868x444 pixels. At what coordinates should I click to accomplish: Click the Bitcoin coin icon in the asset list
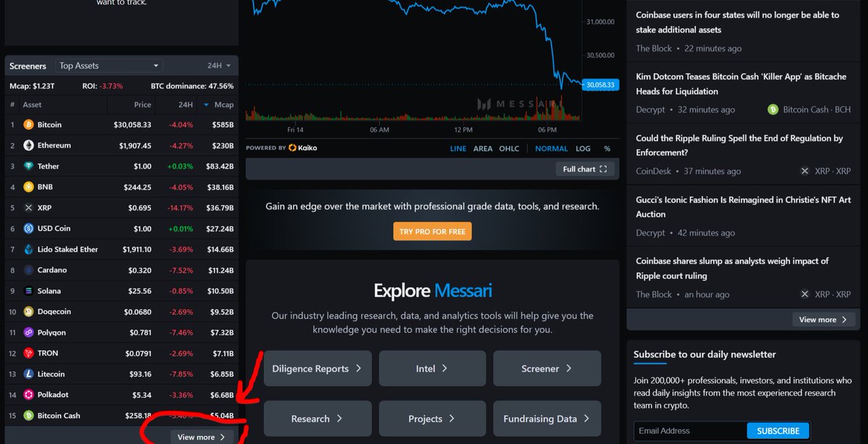tap(28, 124)
